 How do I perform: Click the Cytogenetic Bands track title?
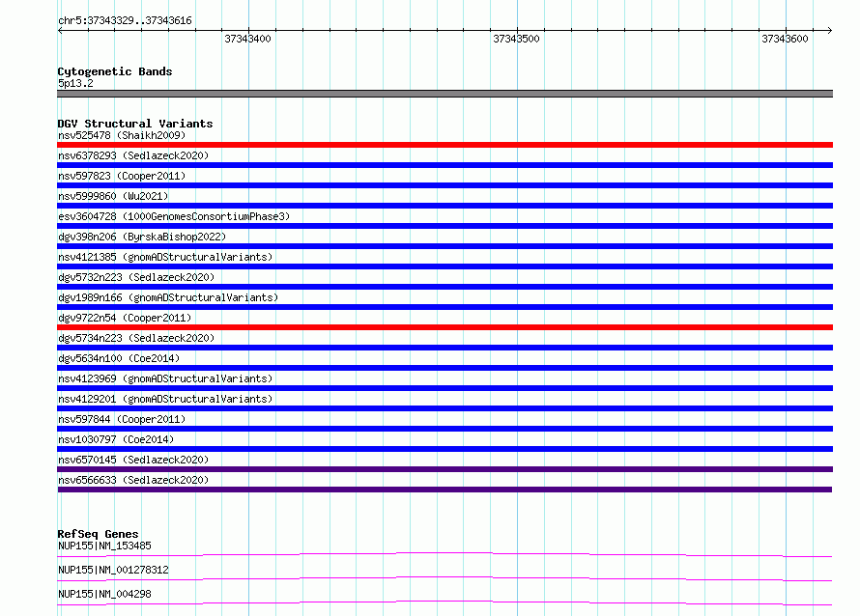point(115,71)
